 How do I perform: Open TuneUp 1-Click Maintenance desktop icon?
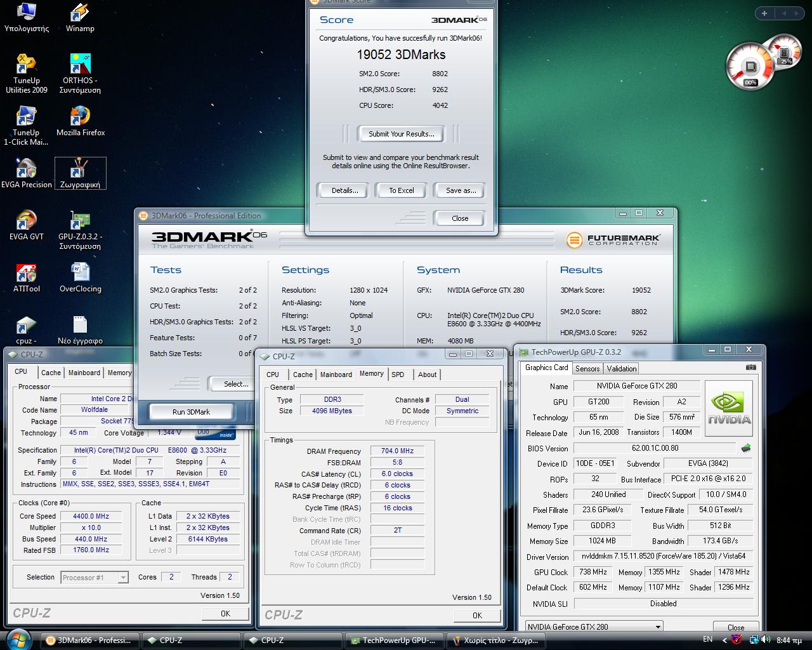coord(26,126)
